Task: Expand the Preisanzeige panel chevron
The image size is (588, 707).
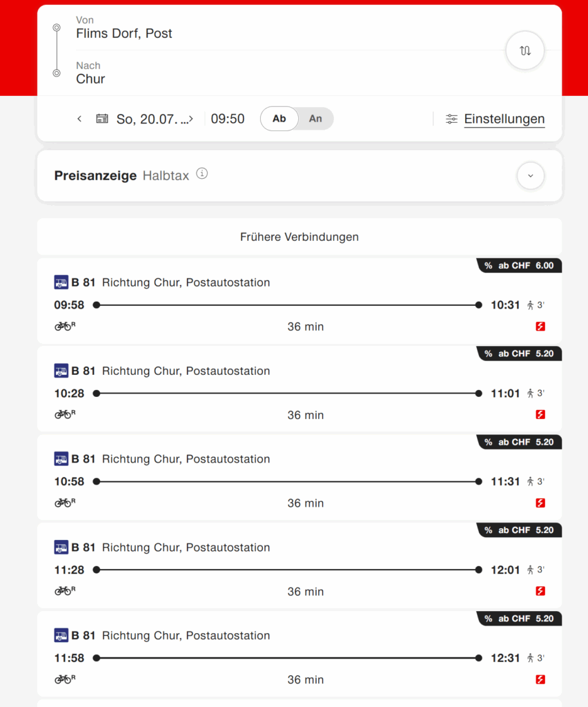Action: 530,176
